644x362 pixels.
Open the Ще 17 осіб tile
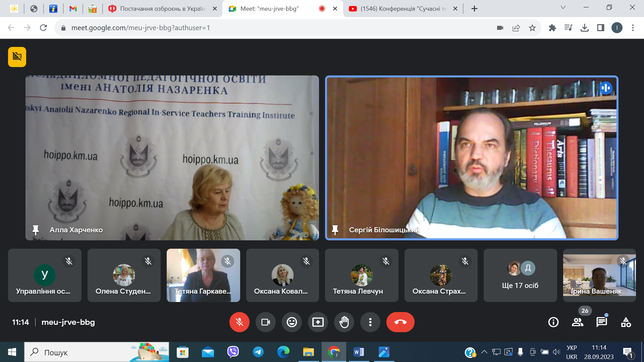520,275
